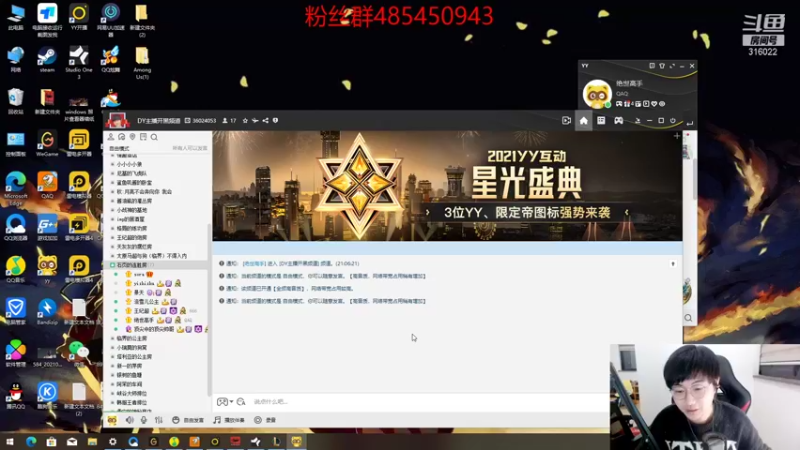Select user sora in member list
Screen dimensions: 800x450
(139, 274)
